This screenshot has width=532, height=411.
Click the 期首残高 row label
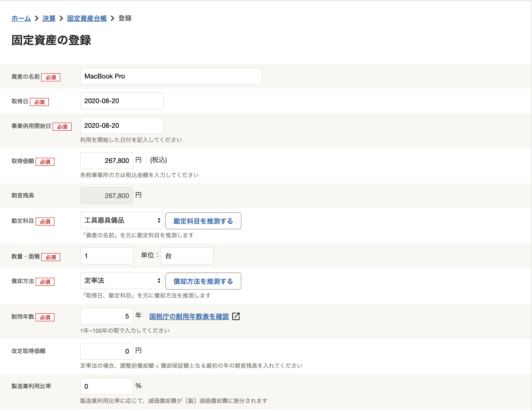tap(23, 196)
